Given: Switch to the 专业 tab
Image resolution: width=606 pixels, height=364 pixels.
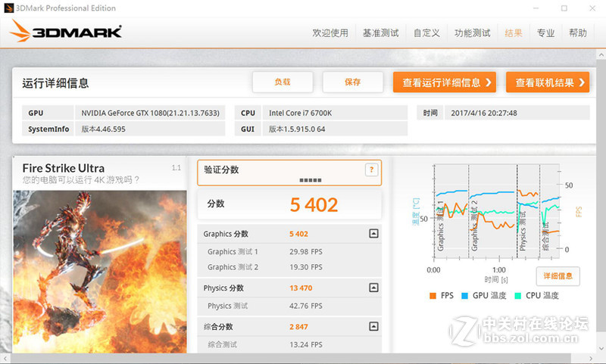Looking at the screenshot, I should coord(545,33).
